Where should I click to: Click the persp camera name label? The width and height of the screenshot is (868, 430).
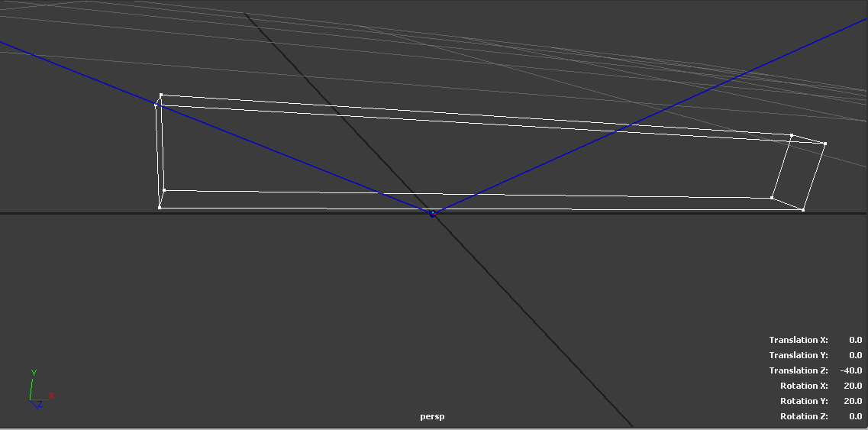(x=432, y=416)
